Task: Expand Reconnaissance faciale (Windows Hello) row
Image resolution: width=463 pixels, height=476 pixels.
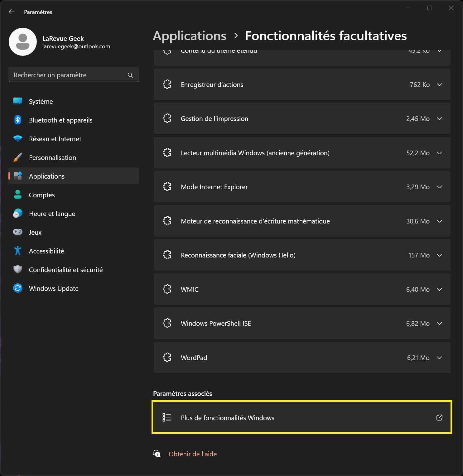Action: [439, 255]
